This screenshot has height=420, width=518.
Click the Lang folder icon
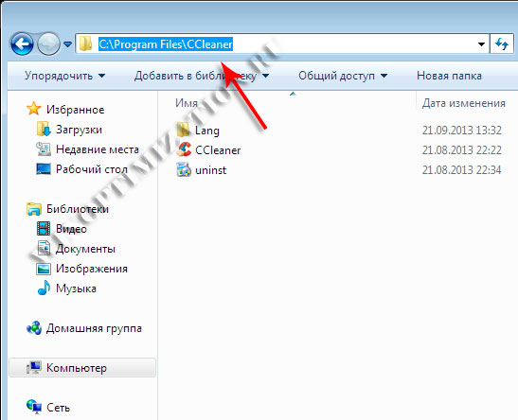[183, 130]
